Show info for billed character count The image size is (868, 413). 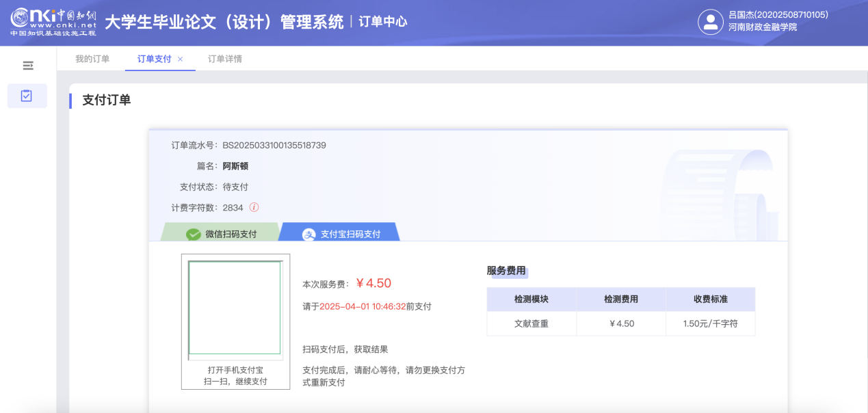point(254,207)
